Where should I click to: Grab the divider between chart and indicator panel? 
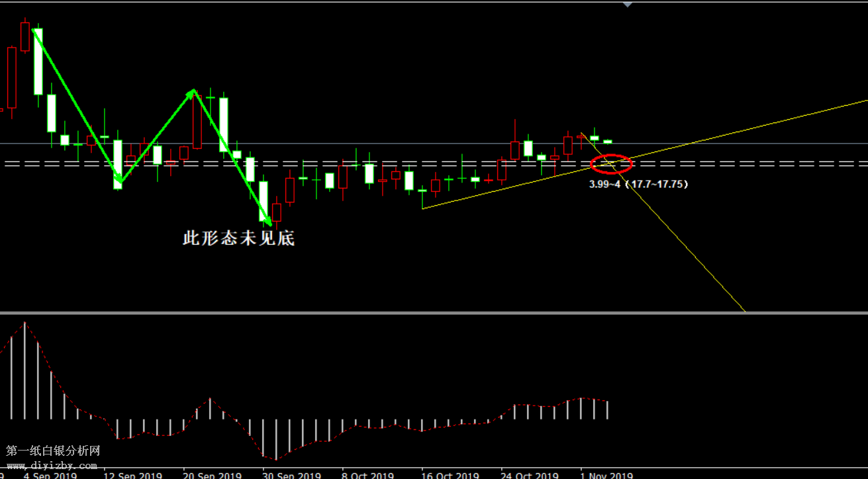(434, 313)
